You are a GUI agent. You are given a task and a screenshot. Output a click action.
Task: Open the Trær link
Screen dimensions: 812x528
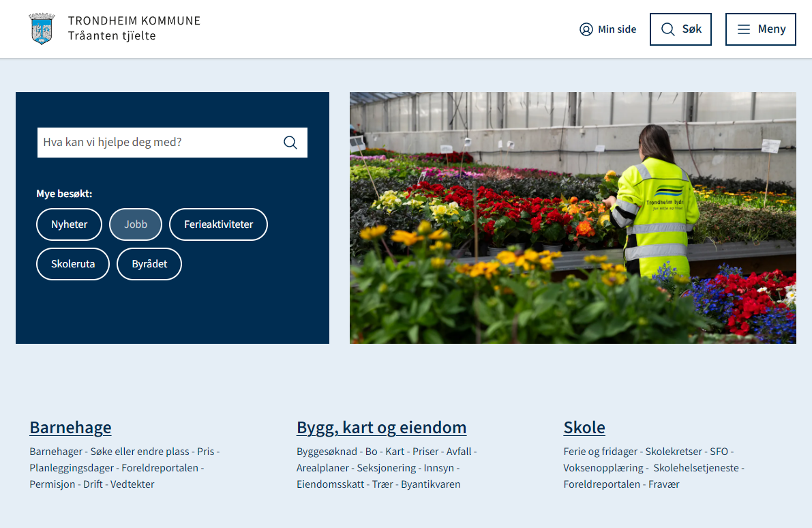click(382, 484)
